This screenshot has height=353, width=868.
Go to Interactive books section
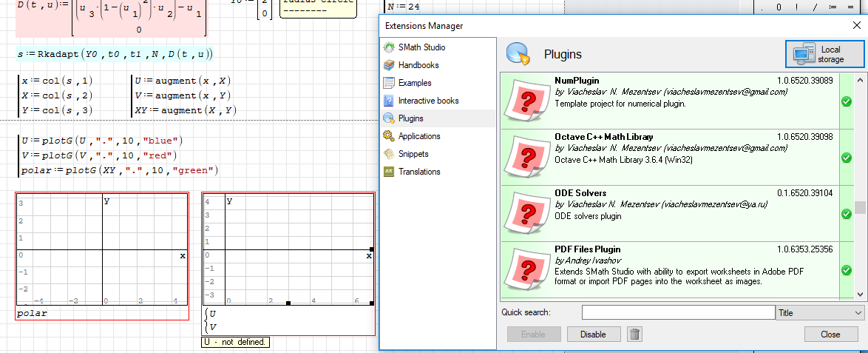pyautogui.click(x=428, y=101)
